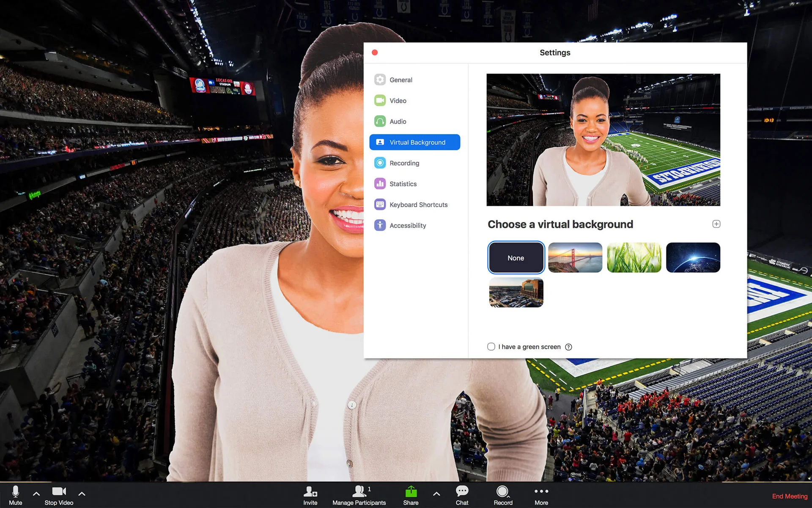This screenshot has width=812, height=508.
Task: Choose the stadium exterior background thumbnail
Action: 516,293
